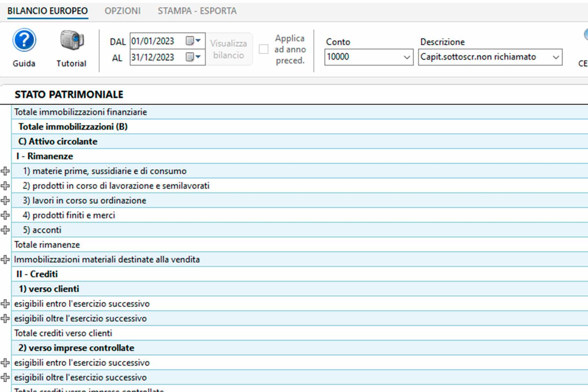Open the AL date calendar picker

tap(193, 57)
